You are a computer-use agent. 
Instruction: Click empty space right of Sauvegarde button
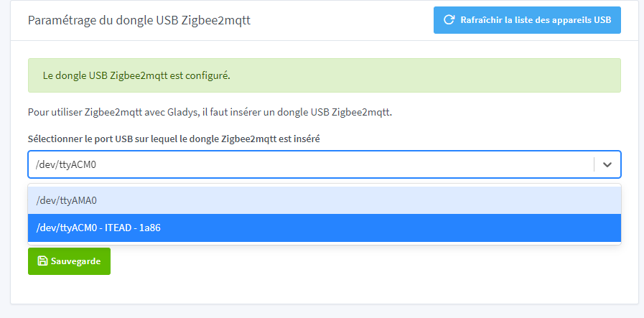359,261
